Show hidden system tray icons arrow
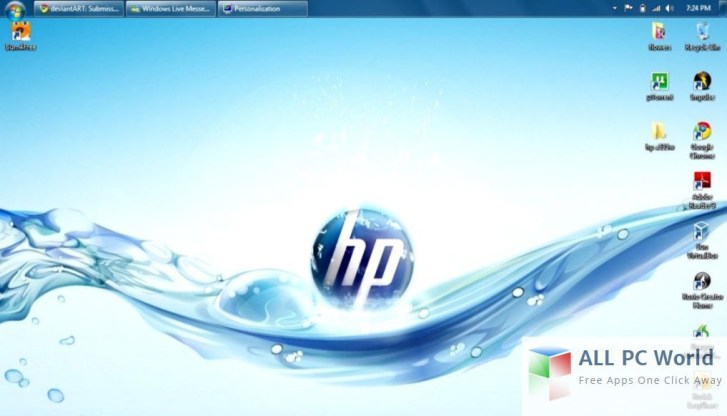The image size is (727, 416). 615,8
